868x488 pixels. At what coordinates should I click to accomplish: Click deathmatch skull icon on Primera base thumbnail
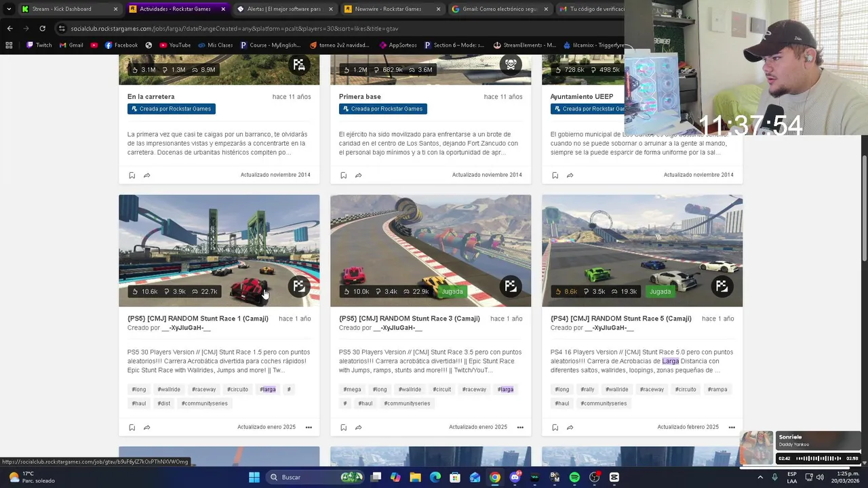511,64
